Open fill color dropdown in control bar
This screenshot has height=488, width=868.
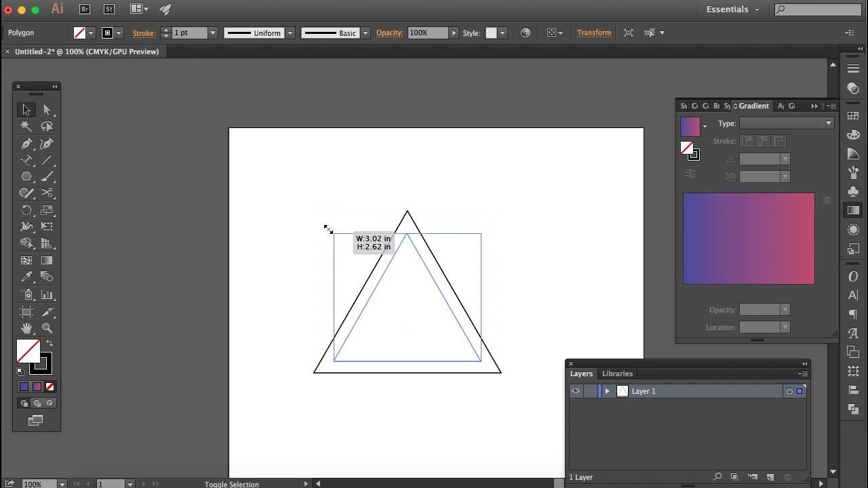(x=90, y=33)
